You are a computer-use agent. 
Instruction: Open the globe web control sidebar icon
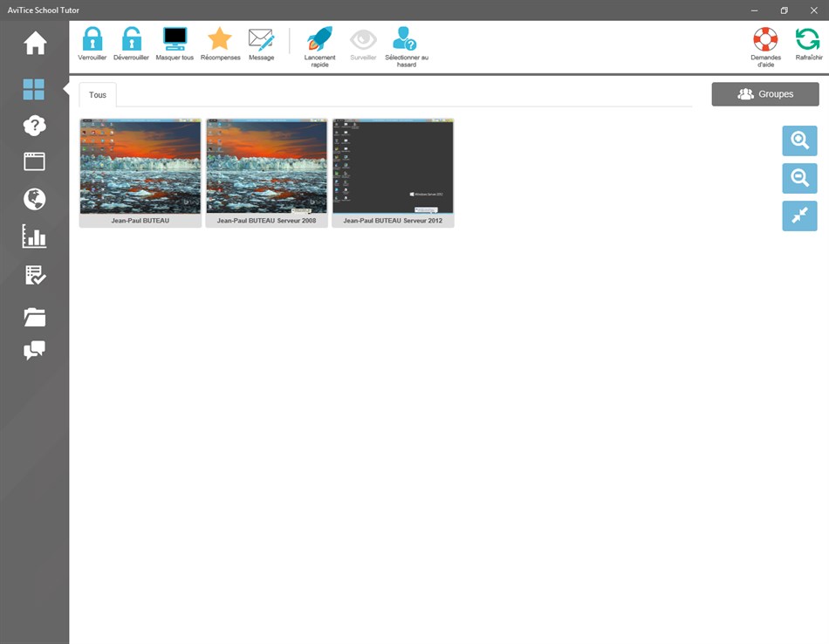tap(34, 199)
